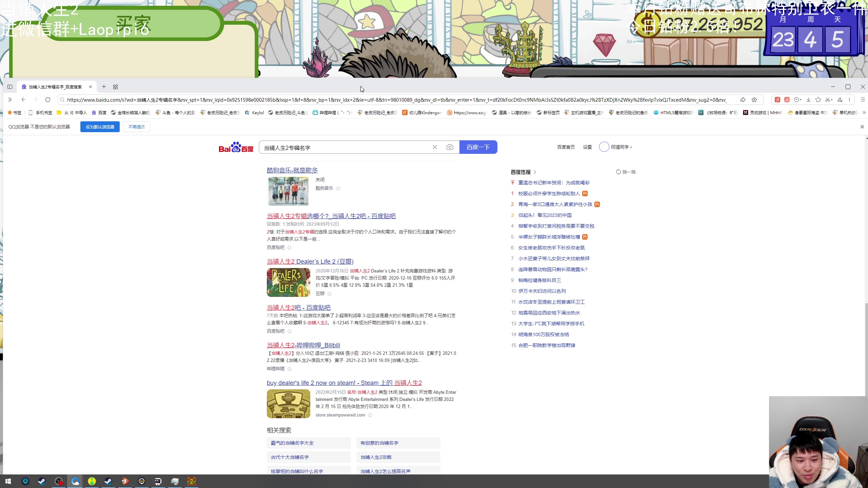Viewport: 868px width, 488px height.
Task: Open OBS Studio in taskbar
Action: [x=59, y=481]
